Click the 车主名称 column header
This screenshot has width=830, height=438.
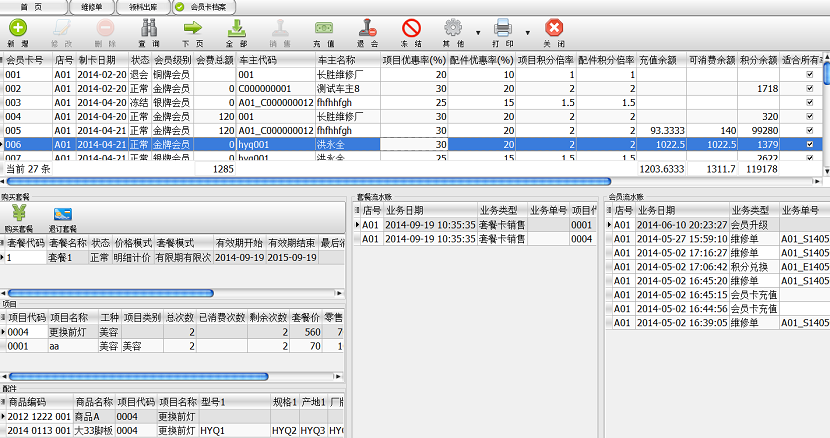point(335,60)
